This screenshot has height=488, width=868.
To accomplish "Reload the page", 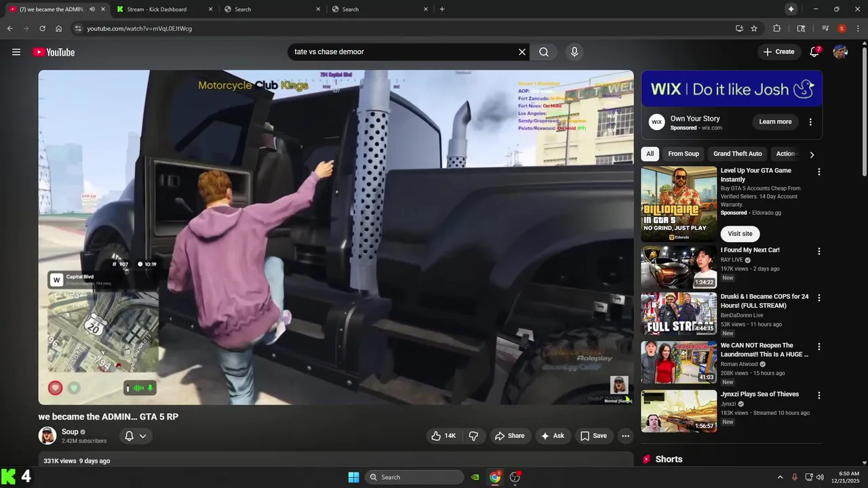I will tap(42, 28).
